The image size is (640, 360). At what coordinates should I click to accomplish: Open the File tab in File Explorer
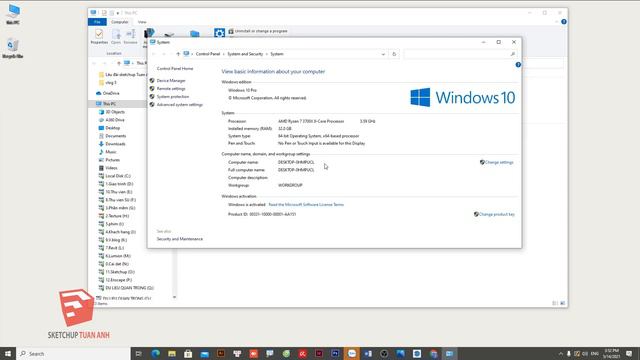pyautogui.click(x=97, y=22)
